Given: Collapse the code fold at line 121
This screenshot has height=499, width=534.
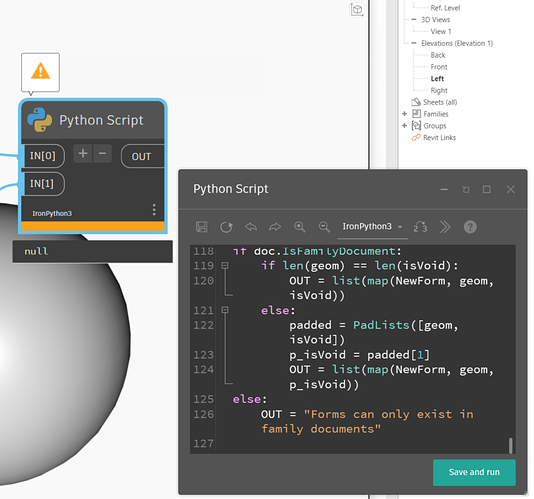Looking at the screenshot, I should [x=225, y=310].
